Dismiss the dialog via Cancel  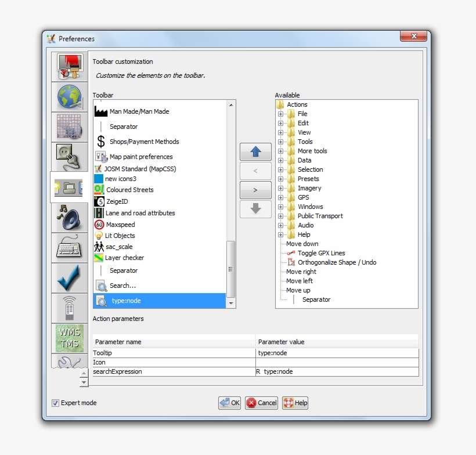click(x=261, y=403)
